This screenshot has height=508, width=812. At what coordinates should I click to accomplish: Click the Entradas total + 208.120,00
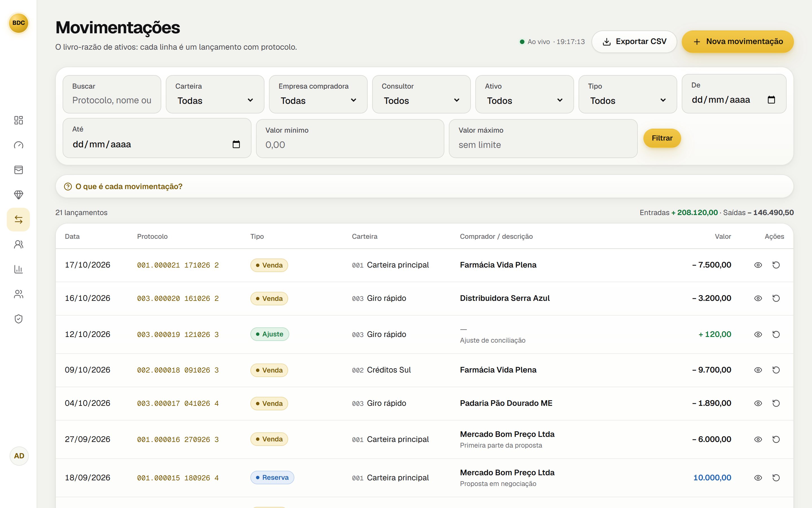(x=694, y=213)
